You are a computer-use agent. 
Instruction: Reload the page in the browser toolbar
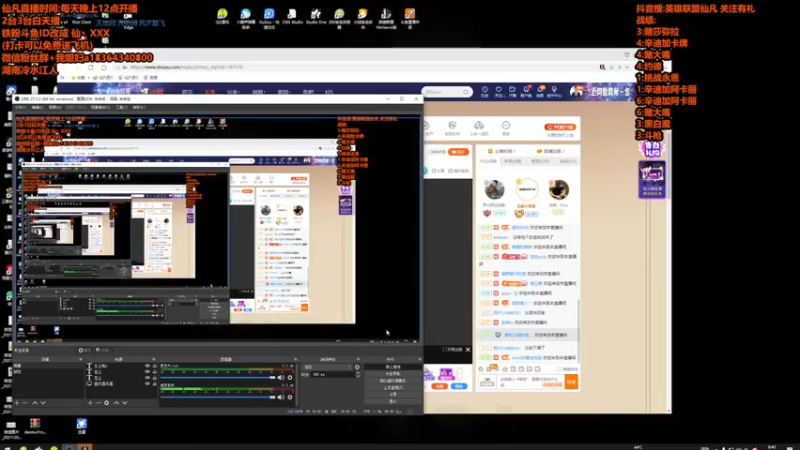click(90, 67)
